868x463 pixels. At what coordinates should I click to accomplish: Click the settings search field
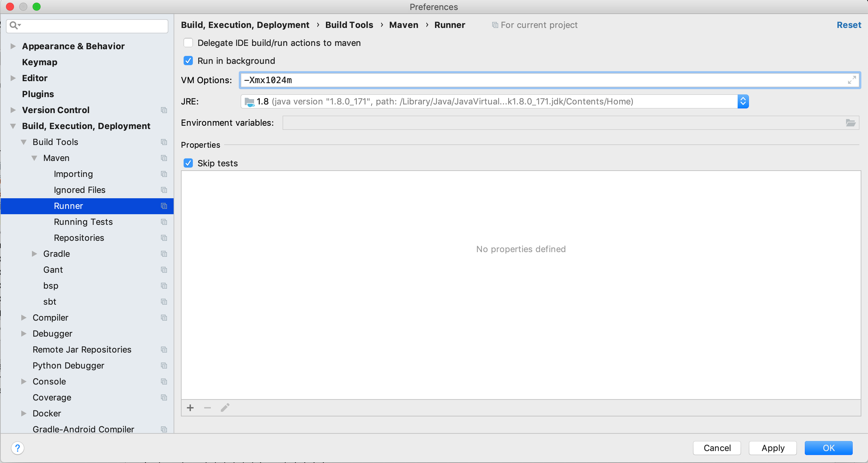point(87,26)
